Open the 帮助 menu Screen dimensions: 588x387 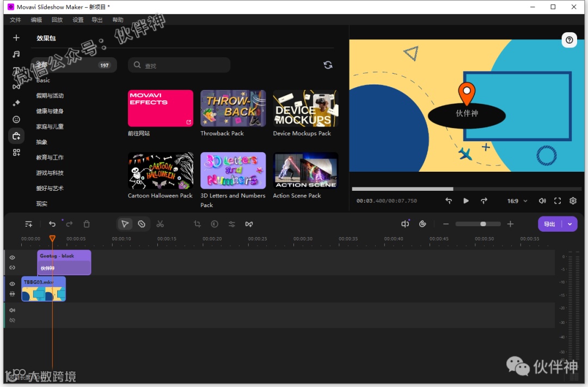coord(118,20)
